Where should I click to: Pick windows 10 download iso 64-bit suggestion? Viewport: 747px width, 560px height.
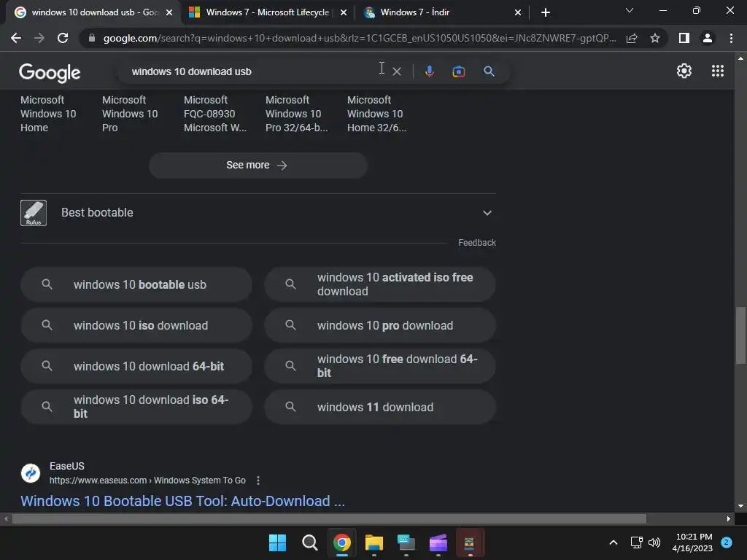pos(136,407)
